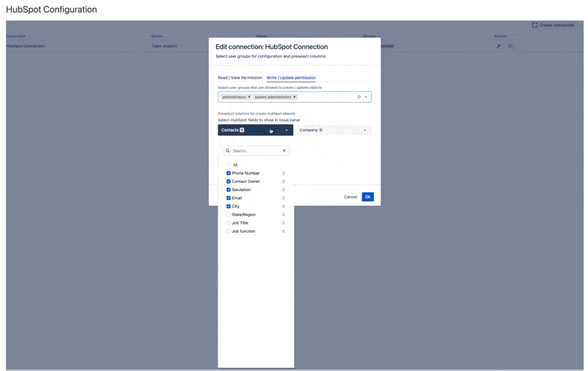
Task: Grab the drag handle next to Email
Action: tap(284, 198)
